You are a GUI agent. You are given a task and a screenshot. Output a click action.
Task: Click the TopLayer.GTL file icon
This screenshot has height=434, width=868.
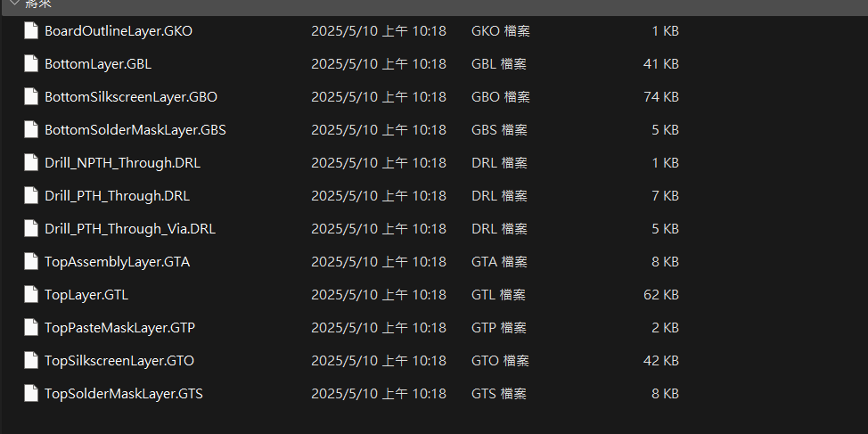31,294
